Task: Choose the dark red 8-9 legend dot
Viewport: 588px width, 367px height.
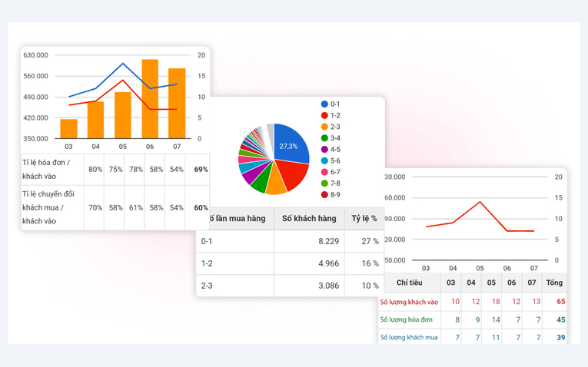Action: (324, 195)
